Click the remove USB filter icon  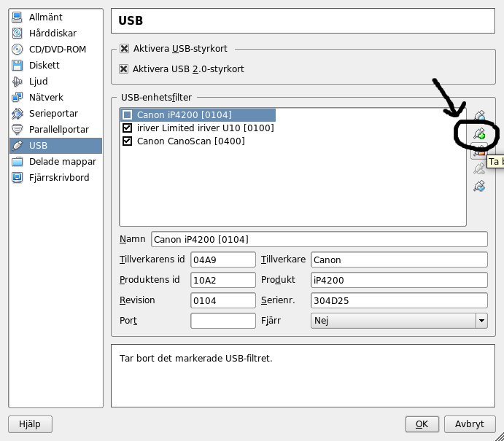point(479,152)
